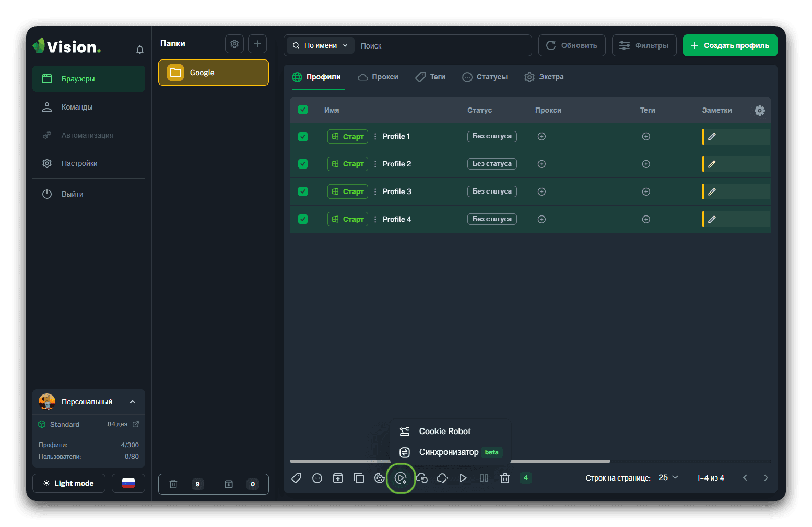812x527 pixels.
Task: Open rows-per-page dropdown showing 25
Action: tap(668, 477)
